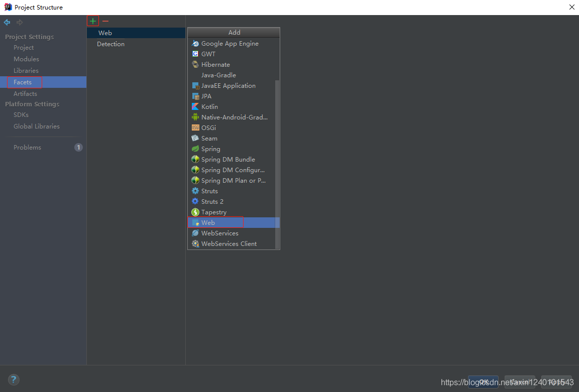Click the JavaEE Application icon

pos(195,86)
